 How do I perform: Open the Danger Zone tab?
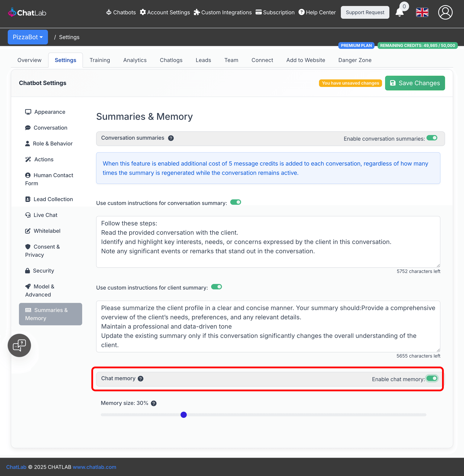click(x=355, y=60)
